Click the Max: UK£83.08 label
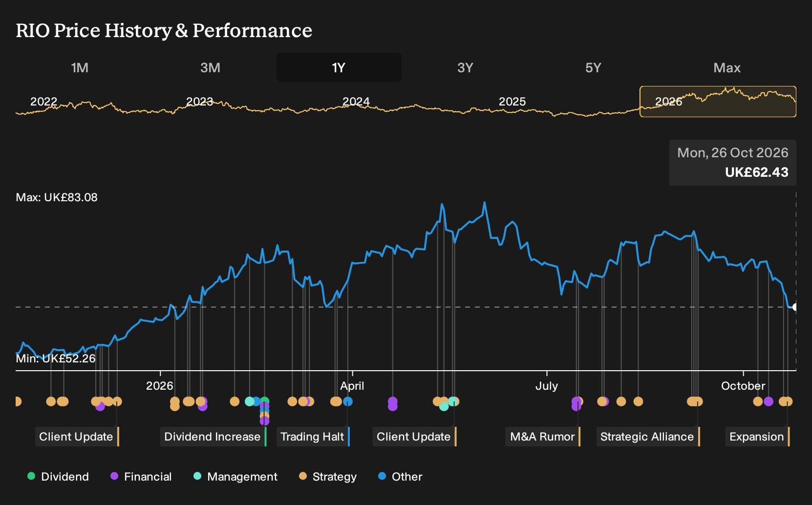 tap(57, 197)
